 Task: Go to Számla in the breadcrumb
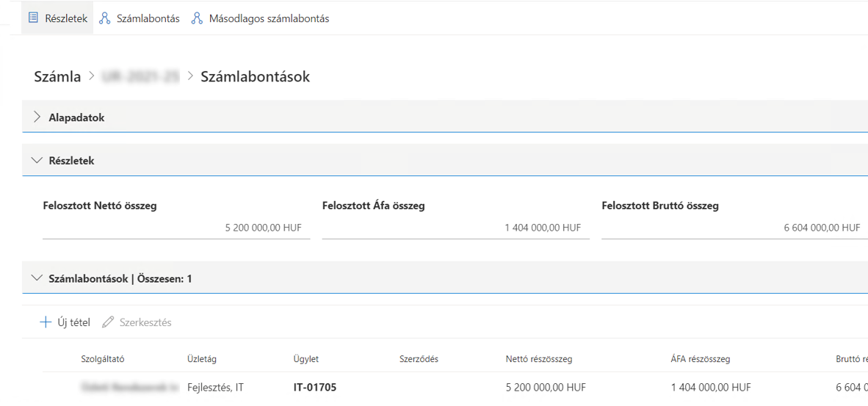click(57, 76)
